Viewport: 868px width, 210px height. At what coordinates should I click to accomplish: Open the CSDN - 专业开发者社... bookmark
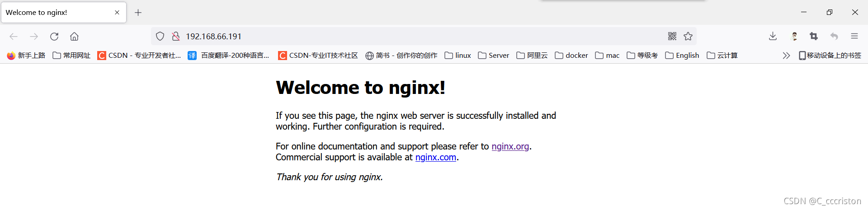(x=139, y=56)
